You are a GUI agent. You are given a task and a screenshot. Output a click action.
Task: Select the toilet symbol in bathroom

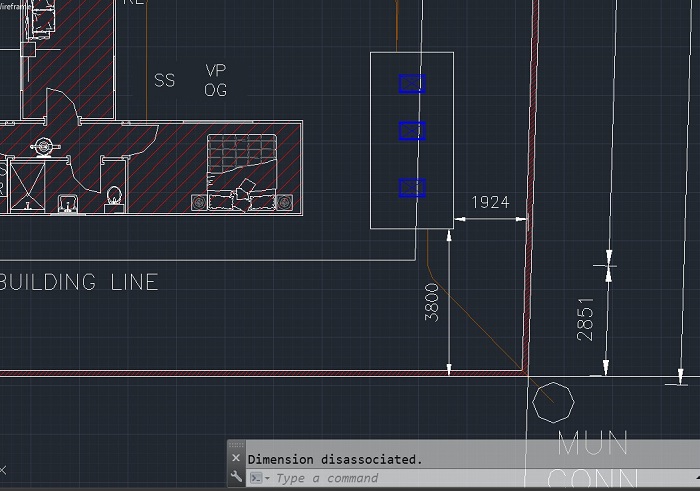(x=113, y=199)
